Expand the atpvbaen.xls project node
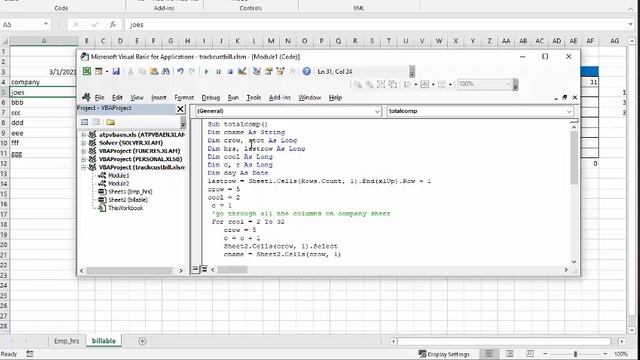This screenshot has width=640, height=360. 84,135
